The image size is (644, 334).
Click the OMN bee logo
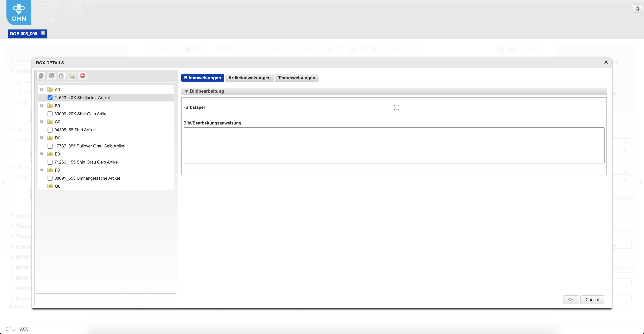pyautogui.click(x=19, y=12)
